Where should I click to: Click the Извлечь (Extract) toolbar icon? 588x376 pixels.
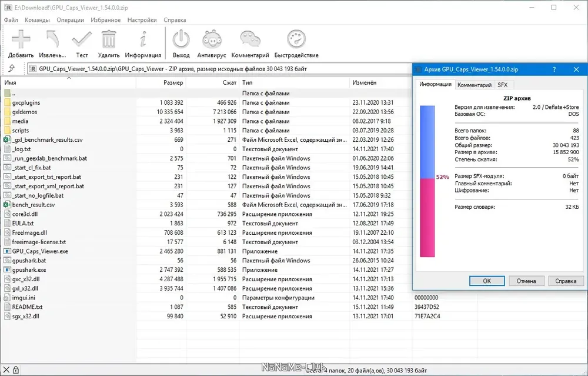[x=52, y=39]
